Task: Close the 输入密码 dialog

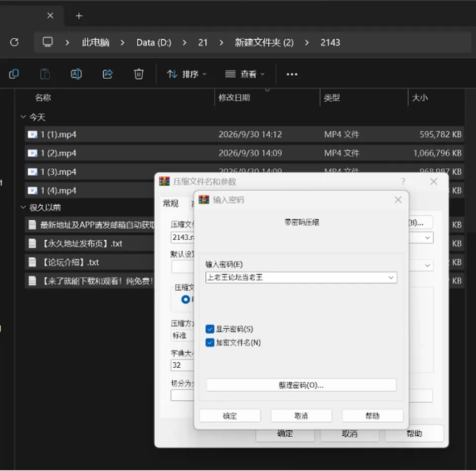Action: (x=398, y=200)
